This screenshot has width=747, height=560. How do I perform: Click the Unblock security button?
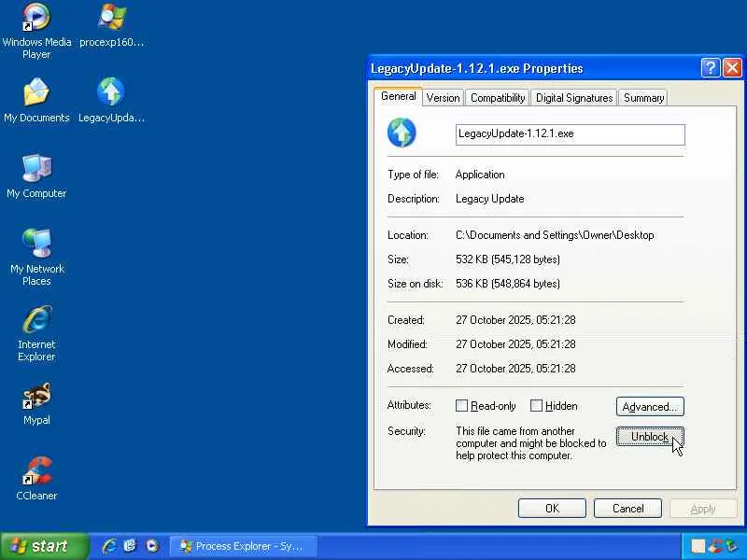(650, 436)
